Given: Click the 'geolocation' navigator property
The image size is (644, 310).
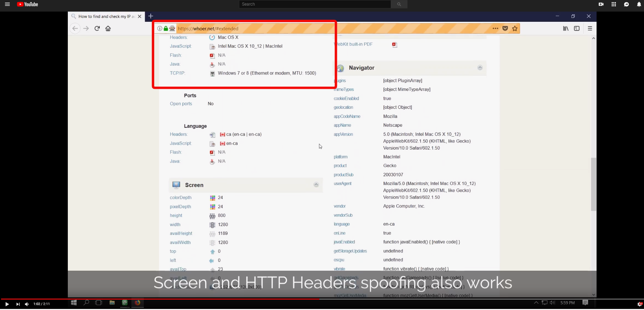Looking at the screenshot, I should (343, 107).
